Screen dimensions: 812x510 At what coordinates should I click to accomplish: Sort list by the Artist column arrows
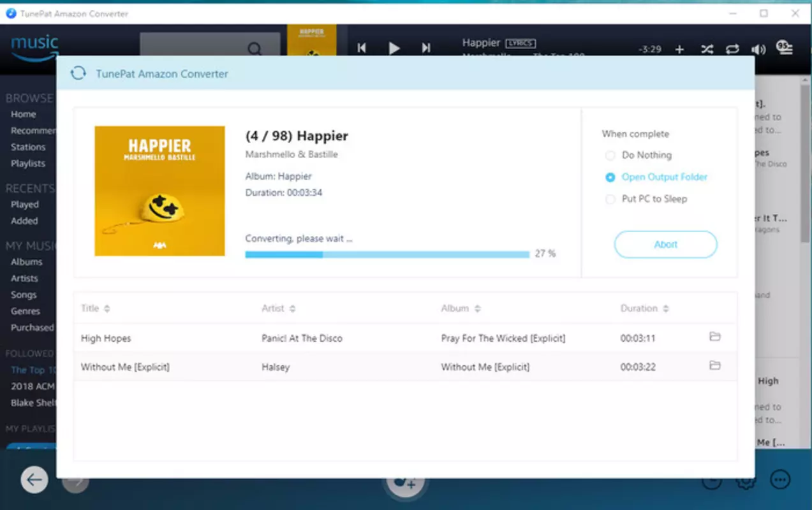pyautogui.click(x=292, y=309)
